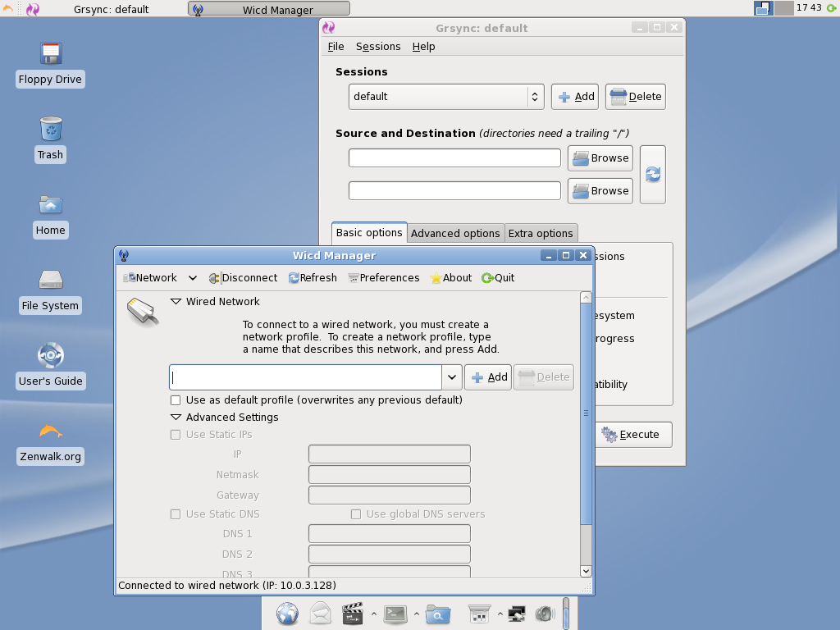
Task: Open the File menu in Grsync
Action: coord(336,47)
